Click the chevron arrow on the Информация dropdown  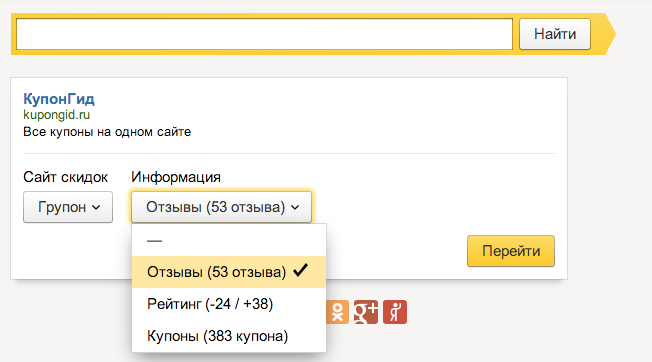[x=295, y=207]
